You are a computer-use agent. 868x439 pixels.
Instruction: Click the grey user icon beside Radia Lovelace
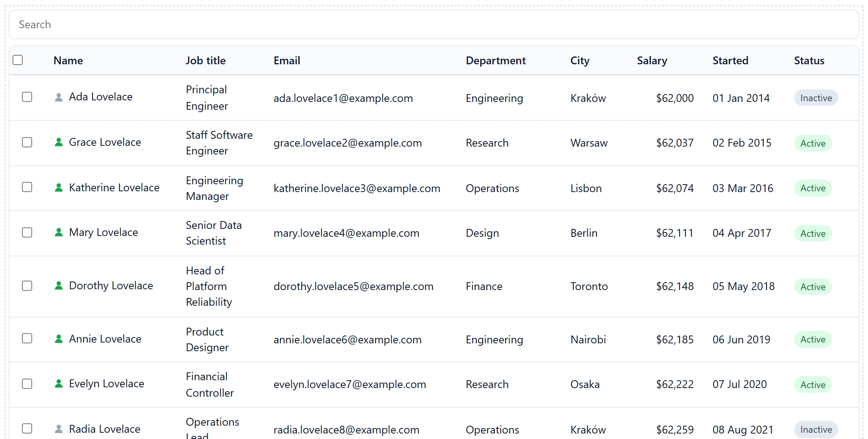point(58,429)
